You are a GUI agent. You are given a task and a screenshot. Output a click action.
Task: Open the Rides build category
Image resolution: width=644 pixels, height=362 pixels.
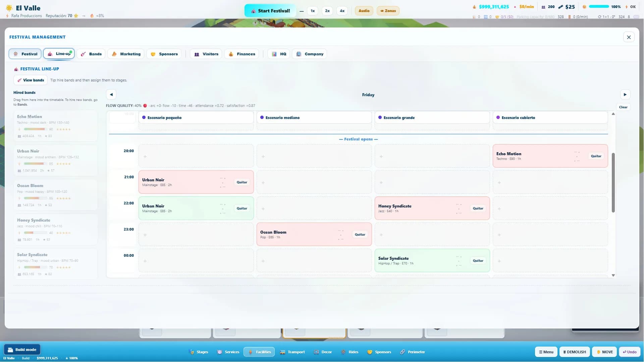(350, 352)
